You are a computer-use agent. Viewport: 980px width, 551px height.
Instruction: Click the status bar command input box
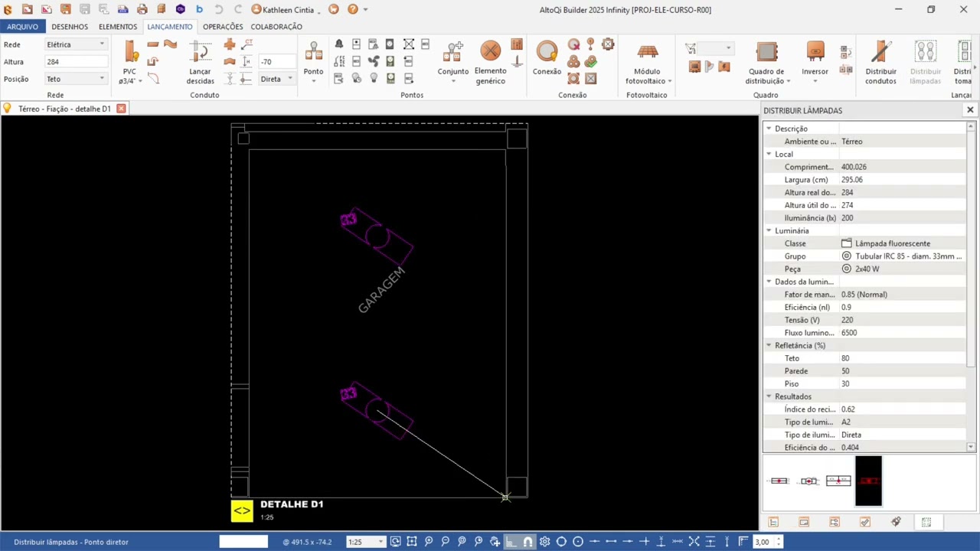pyautogui.click(x=243, y=542)
